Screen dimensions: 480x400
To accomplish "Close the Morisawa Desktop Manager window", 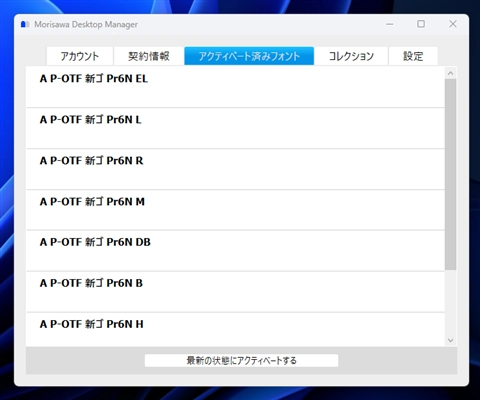I will pos(453,24).
